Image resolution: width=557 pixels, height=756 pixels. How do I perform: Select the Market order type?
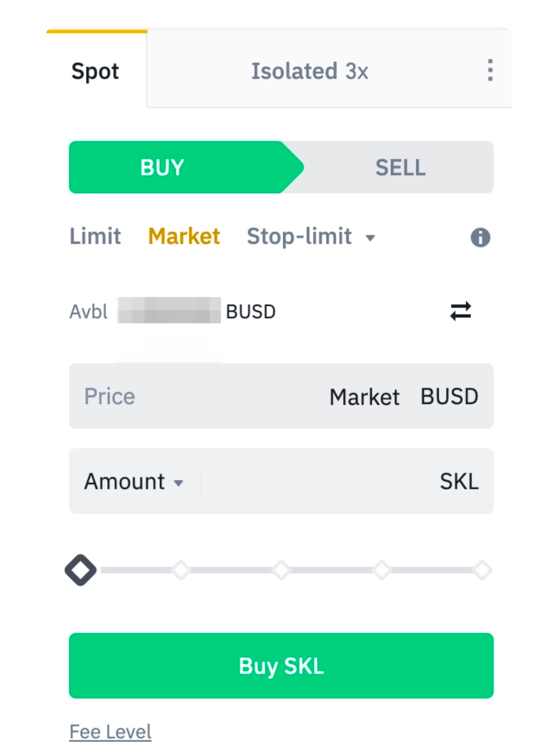[184, 236]
